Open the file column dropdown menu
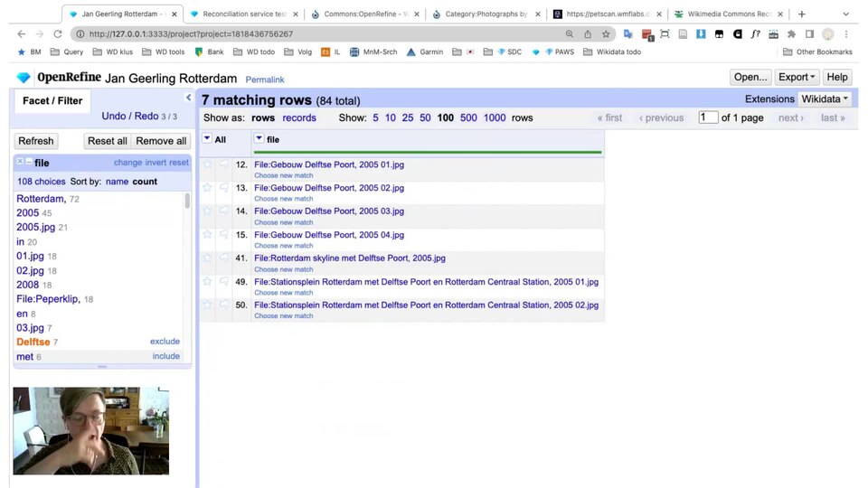The height and width of the screenshot is (488, 868). 259,138
